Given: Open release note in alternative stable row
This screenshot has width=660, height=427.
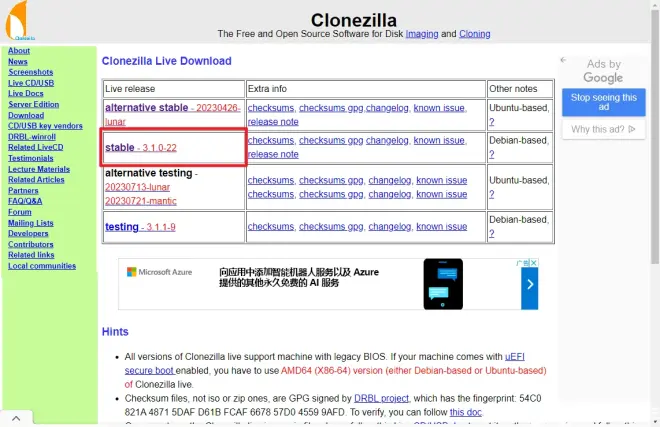Looking at the screenshot, I should tap(273, 122).
